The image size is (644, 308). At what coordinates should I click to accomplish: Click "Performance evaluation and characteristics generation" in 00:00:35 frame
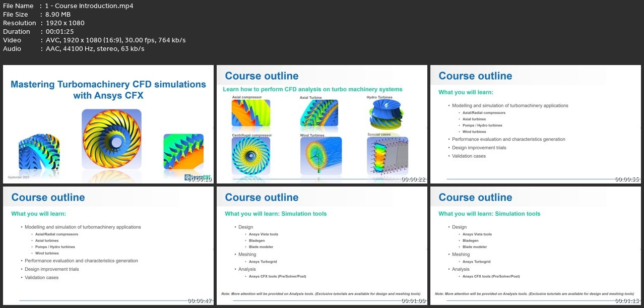(x=508, y=139)
